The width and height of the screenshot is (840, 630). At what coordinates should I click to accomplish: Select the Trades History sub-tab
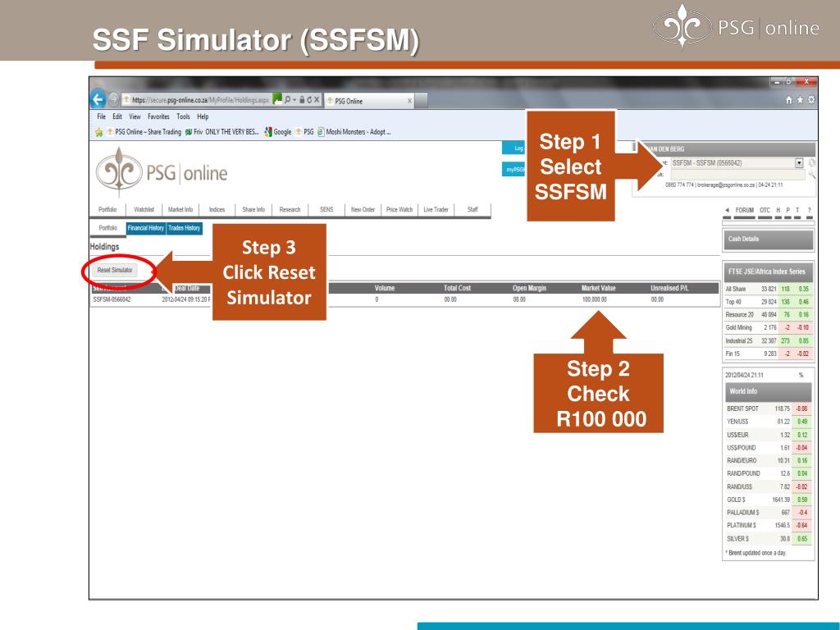(x=185, y=228)
